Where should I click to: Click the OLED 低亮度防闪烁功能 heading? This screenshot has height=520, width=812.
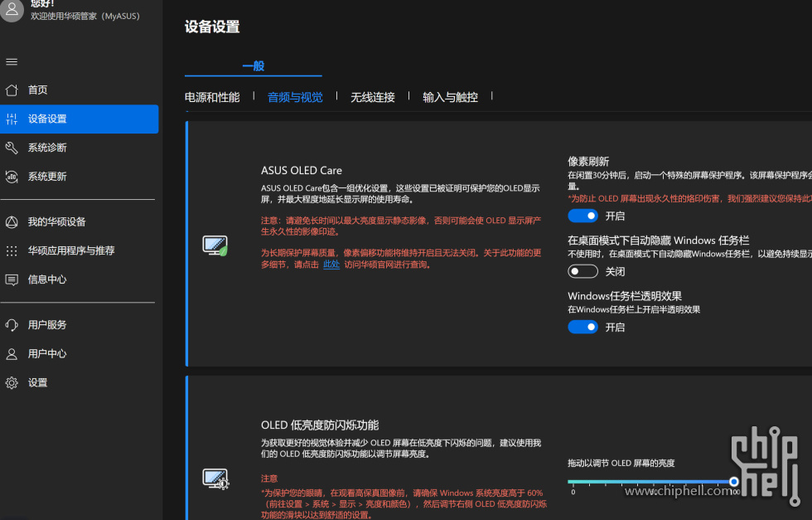coord(320,425)
